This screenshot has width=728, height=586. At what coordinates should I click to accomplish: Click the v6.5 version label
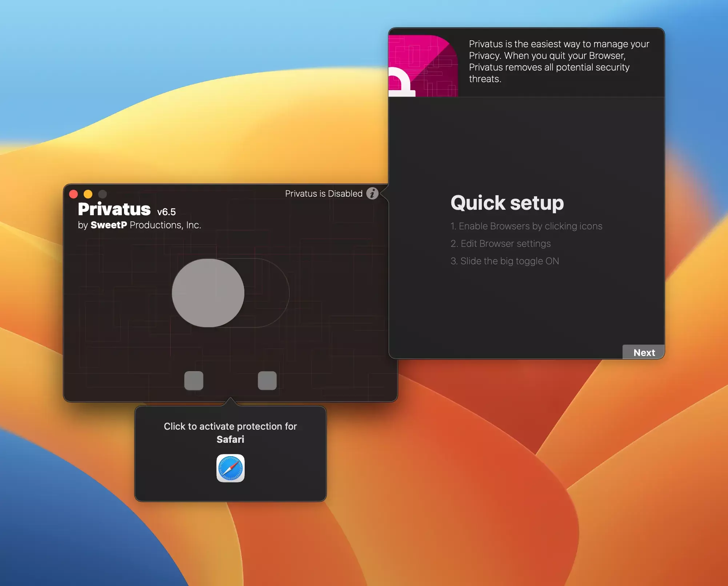click(x=166, y=212)
